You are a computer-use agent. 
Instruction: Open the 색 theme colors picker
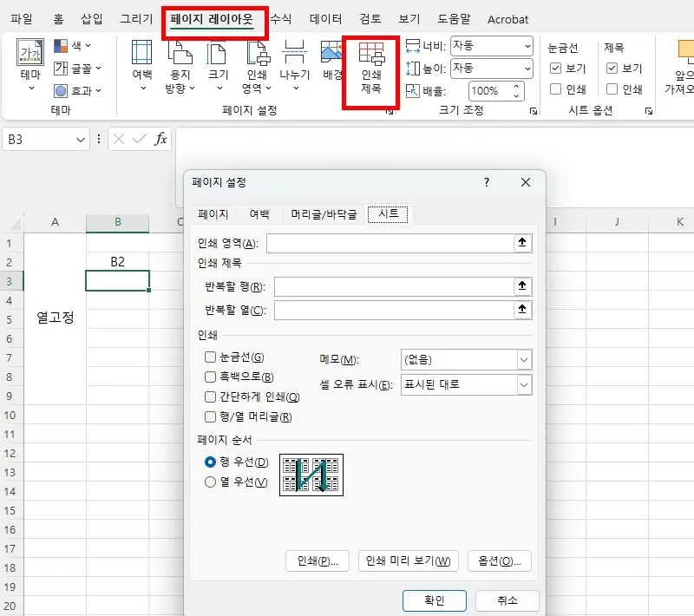[72, 46]
